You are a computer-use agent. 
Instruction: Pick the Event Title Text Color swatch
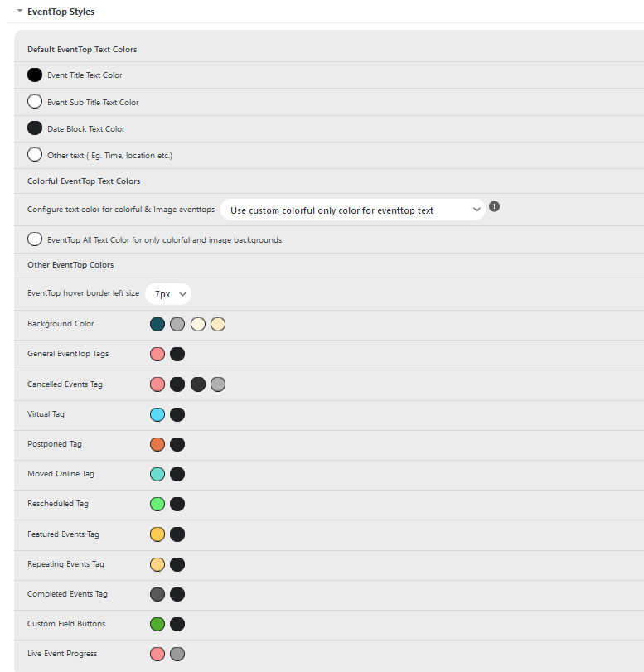pyautogui.click(x=35, y=75)
